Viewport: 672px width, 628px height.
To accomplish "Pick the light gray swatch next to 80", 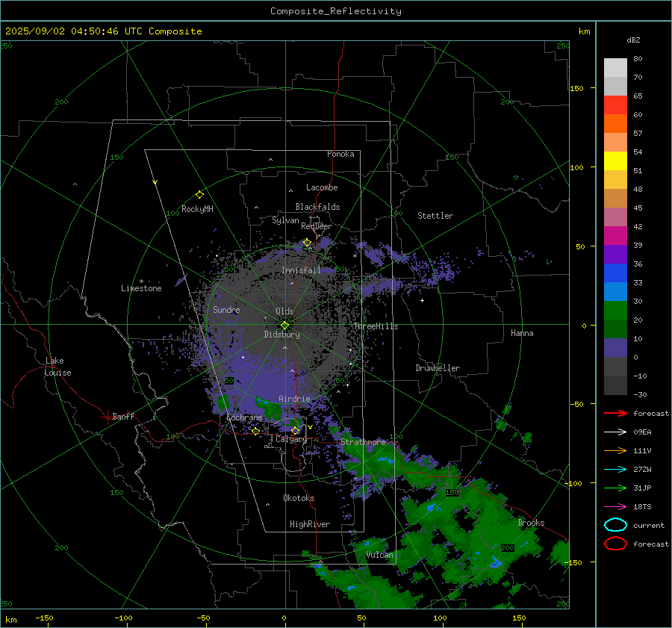I will (615, 68).
